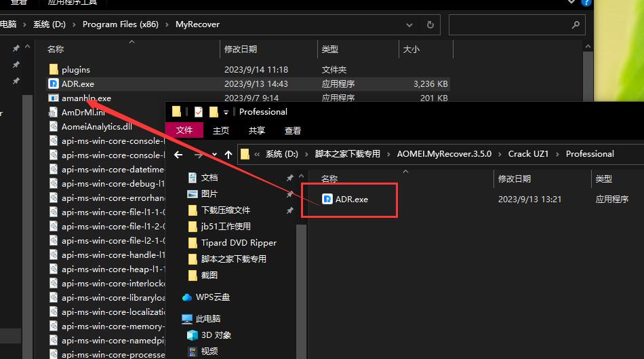Select the plugins folder icon in MyRecover

(54, 69)
